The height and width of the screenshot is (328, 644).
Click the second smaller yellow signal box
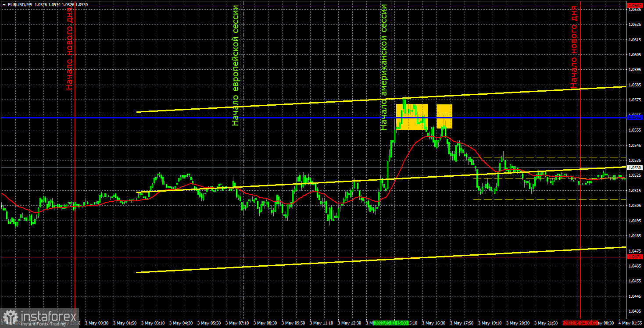tap(444, 116)
